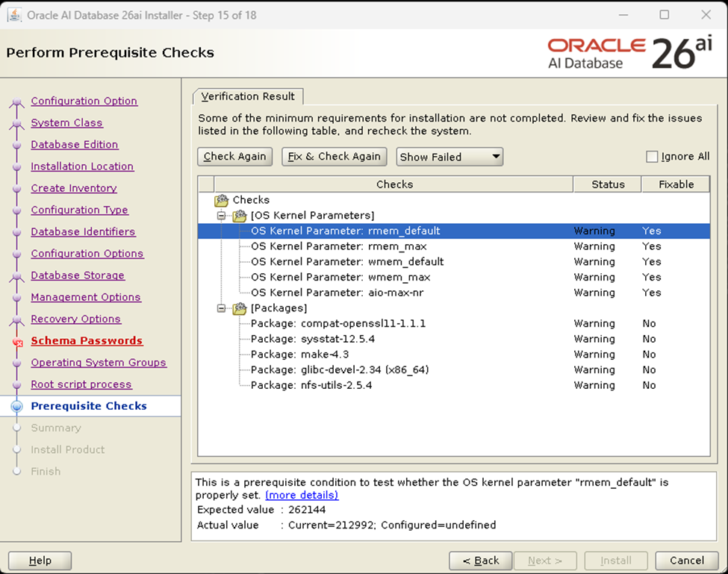728x574 pixels.
Task: Click the Java installer icon in title bar
Action: 14,15
